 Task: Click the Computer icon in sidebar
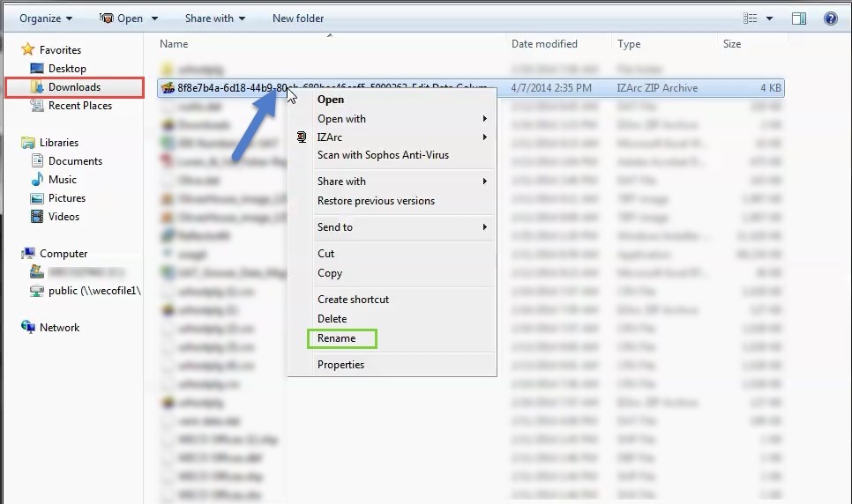coord(27,254)
